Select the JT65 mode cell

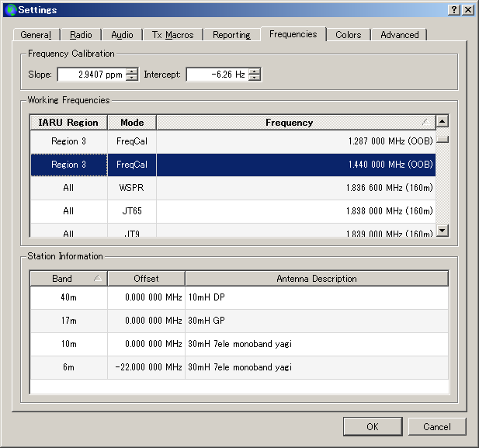coord(132,211)
